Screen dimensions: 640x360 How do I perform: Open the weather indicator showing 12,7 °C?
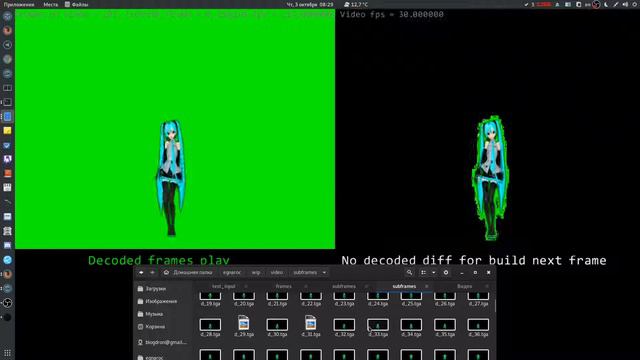356,4
